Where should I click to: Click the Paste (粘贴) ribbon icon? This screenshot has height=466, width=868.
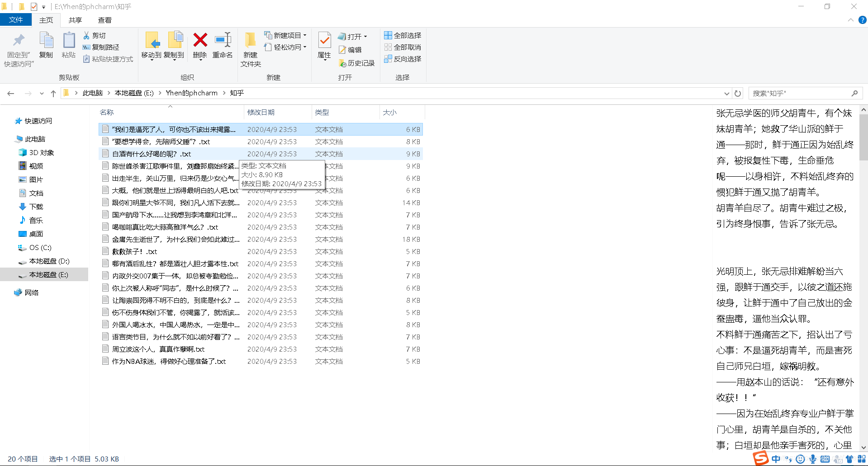point(69,45)
